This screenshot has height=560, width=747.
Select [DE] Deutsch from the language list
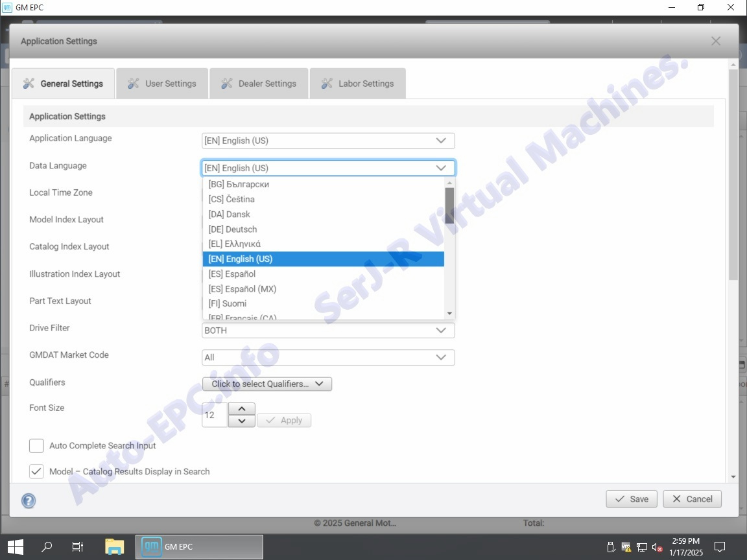tap(233, 229)
